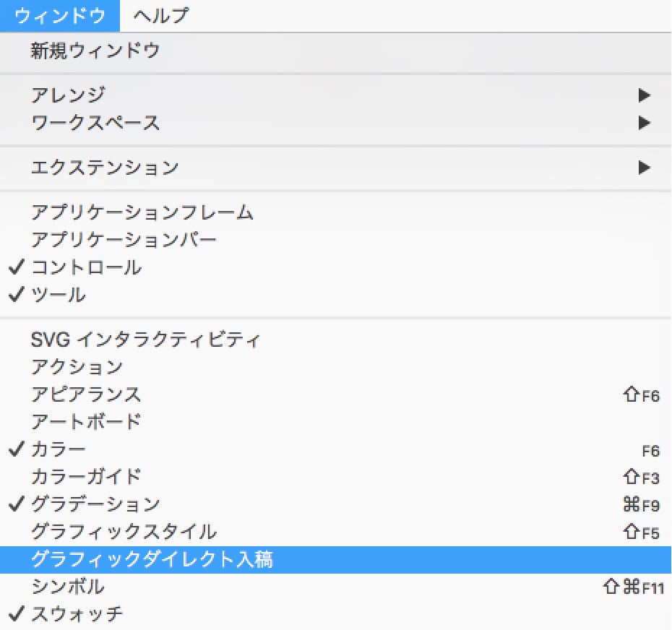This screenshot has width=672, height=630.
Task: Choose アプリケーションフレーム option
Action: point(142,212)
